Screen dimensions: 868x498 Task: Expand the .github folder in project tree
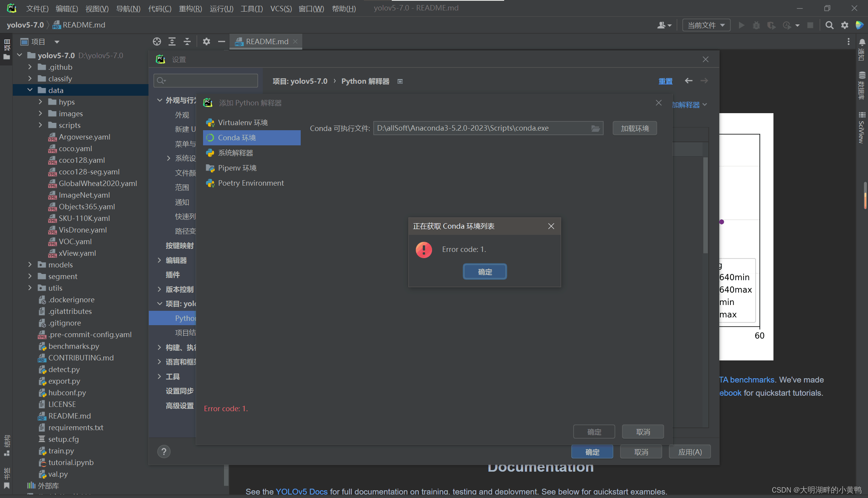click(x=30, y=67)
